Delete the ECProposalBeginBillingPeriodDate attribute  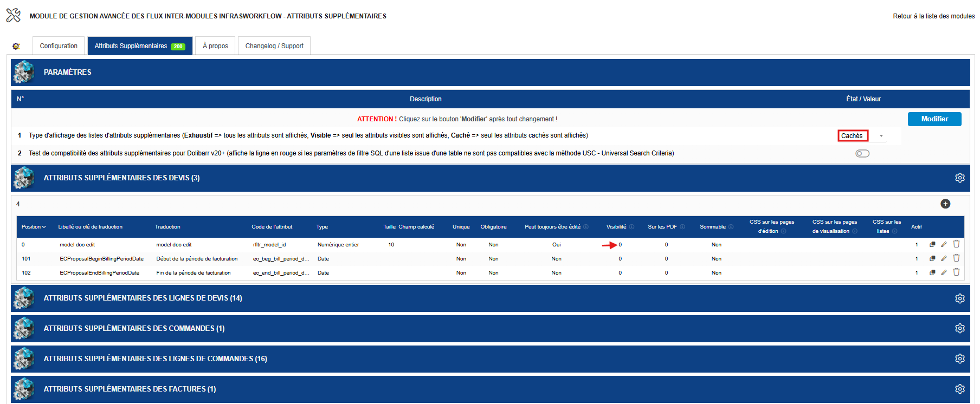(956, 258)
